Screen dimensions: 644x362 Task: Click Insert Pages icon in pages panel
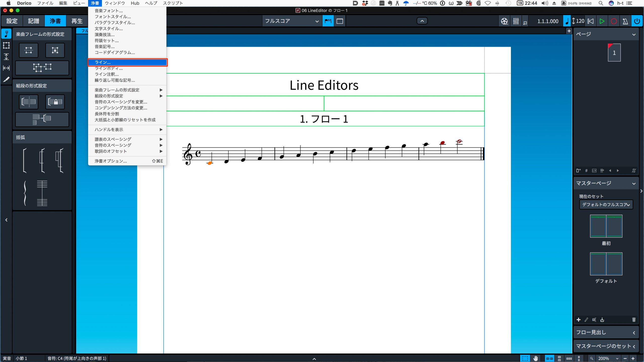[578, 171]
